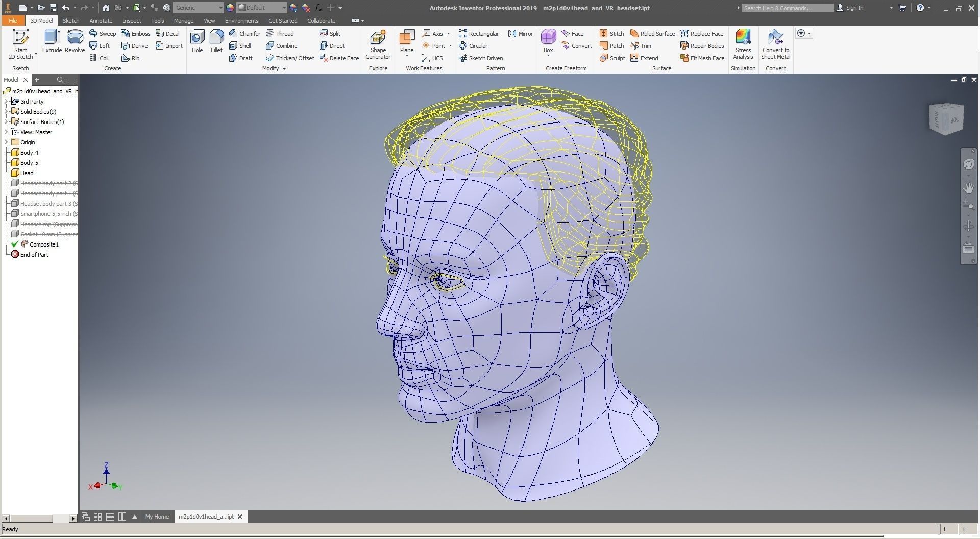Click Sign In
Viewport: 980px width, 539px height.
[x=850, y=8]
